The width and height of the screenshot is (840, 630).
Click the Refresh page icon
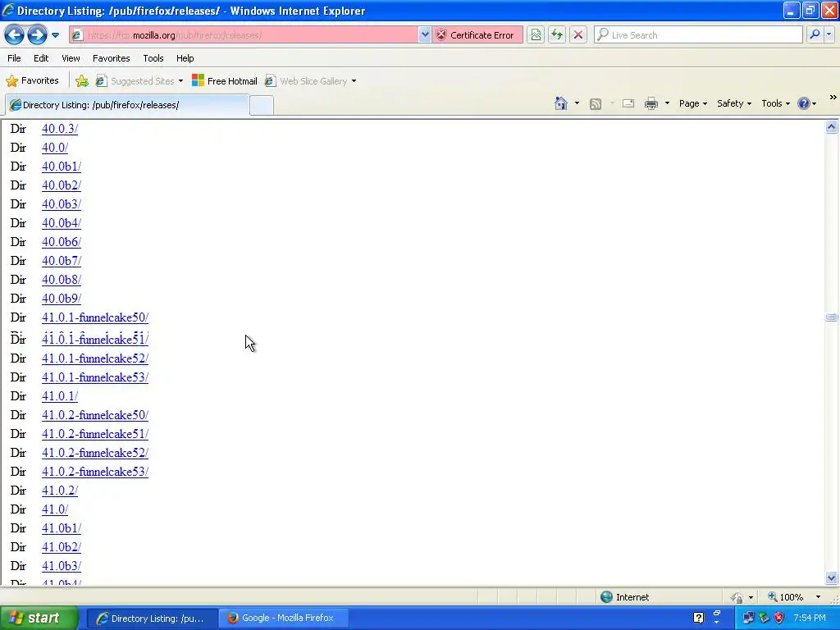tap(557, 35)
